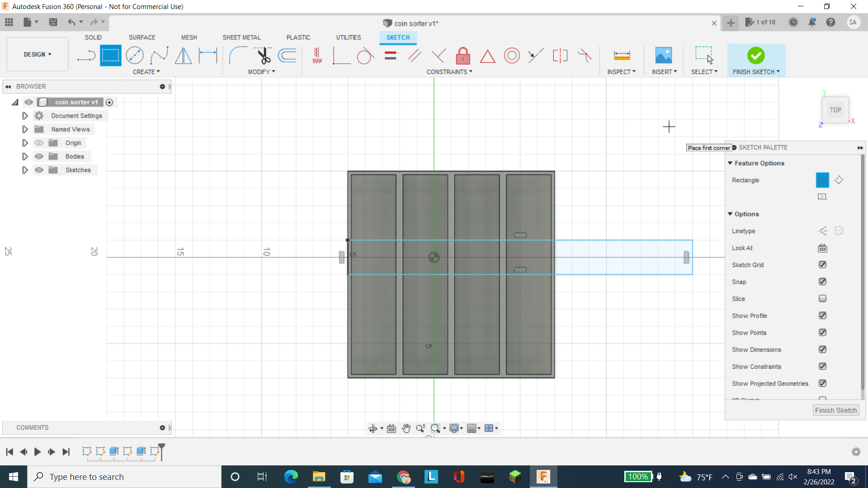Image resolution: width=868 pixels, height=488 pixels.
Task: Apply the Fix/UnFix lock constraint
Action: [x=463, y=55]
